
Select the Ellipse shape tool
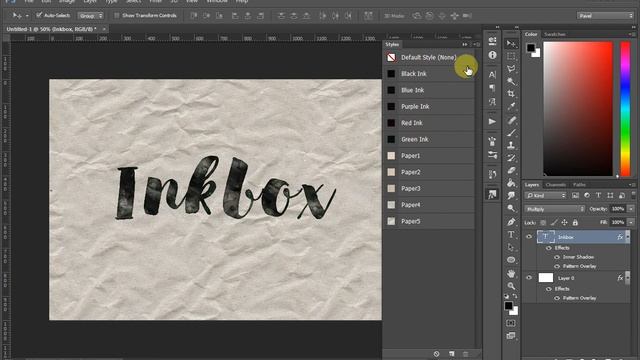coord(511,260)
